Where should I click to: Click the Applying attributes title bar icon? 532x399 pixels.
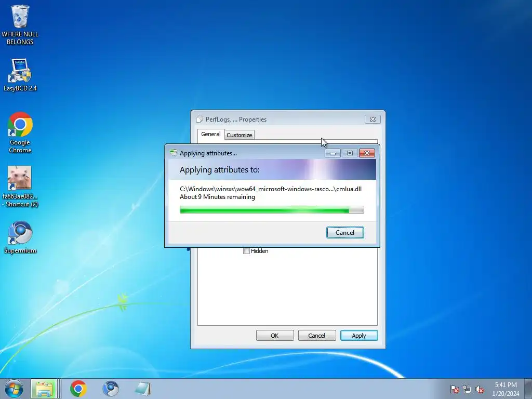174,153
